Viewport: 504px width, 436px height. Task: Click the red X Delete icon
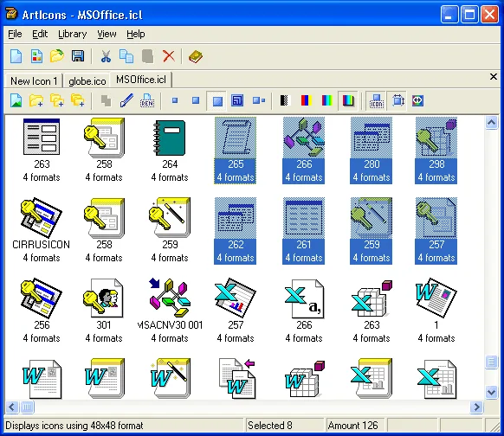click(x=168, y=56)
